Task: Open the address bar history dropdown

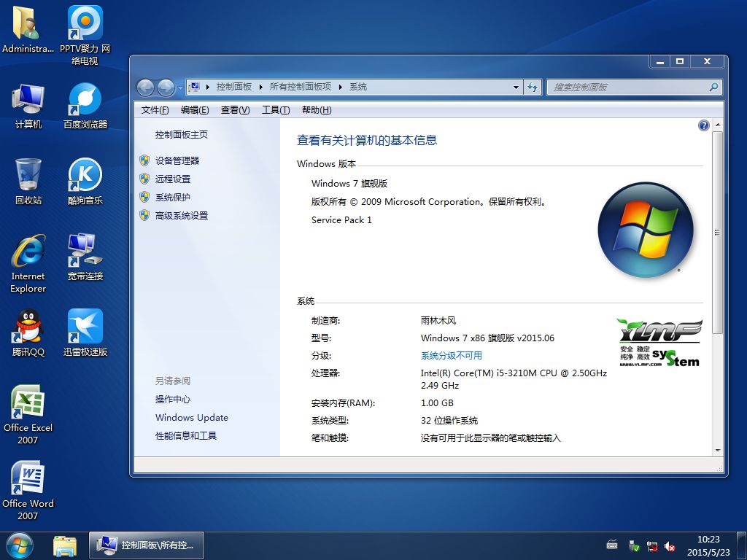Action: (516, 87)
